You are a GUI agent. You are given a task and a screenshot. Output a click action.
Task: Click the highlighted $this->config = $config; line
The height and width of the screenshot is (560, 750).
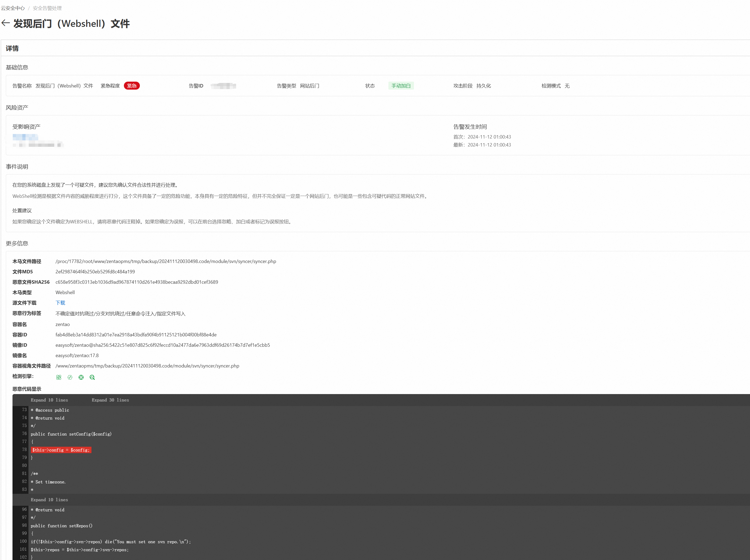pyautogui.click(x=61, y=450)
